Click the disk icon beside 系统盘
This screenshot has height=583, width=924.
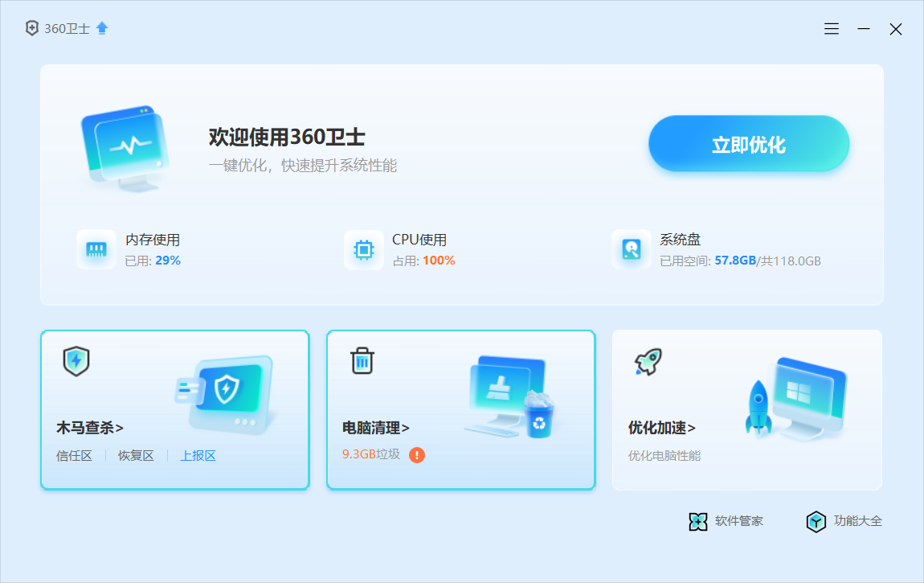pyautogui.click(x=631, y=249)
